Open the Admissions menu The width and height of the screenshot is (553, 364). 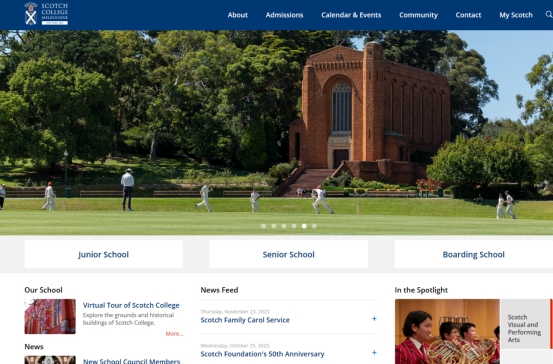(284, 15)
